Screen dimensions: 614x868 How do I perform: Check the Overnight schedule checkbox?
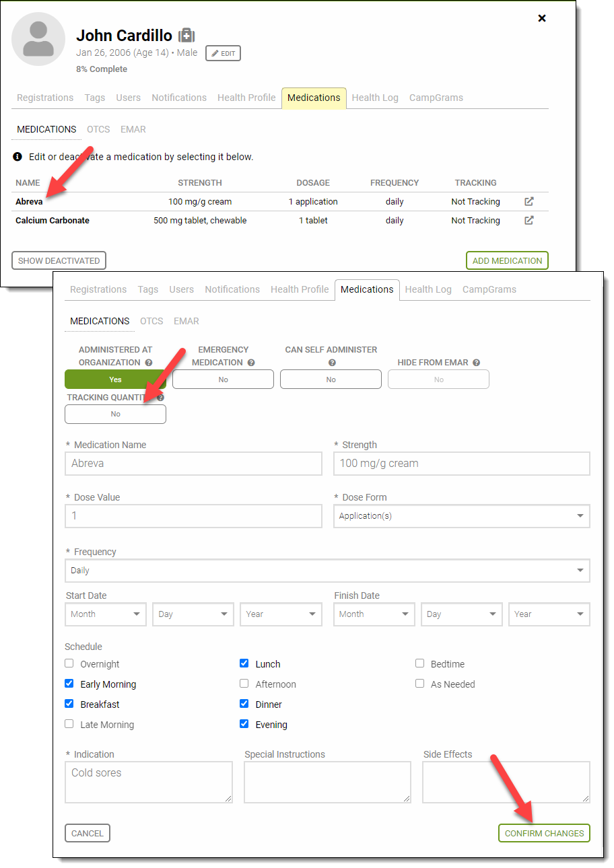click(69, 663)
